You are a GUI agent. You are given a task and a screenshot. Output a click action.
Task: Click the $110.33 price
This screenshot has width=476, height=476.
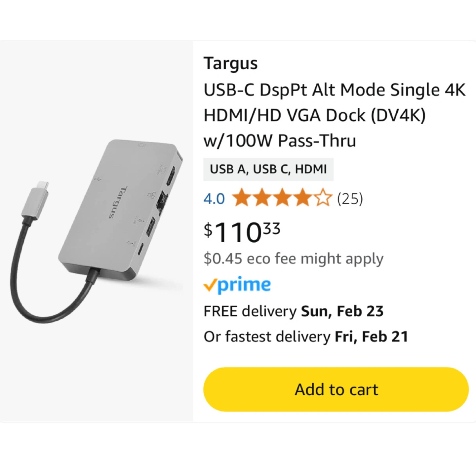(x=242, y=232)
